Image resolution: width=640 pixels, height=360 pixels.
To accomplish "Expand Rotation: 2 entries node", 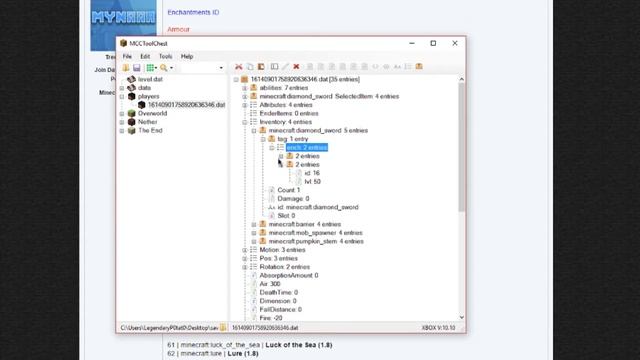I will [244, 267].
